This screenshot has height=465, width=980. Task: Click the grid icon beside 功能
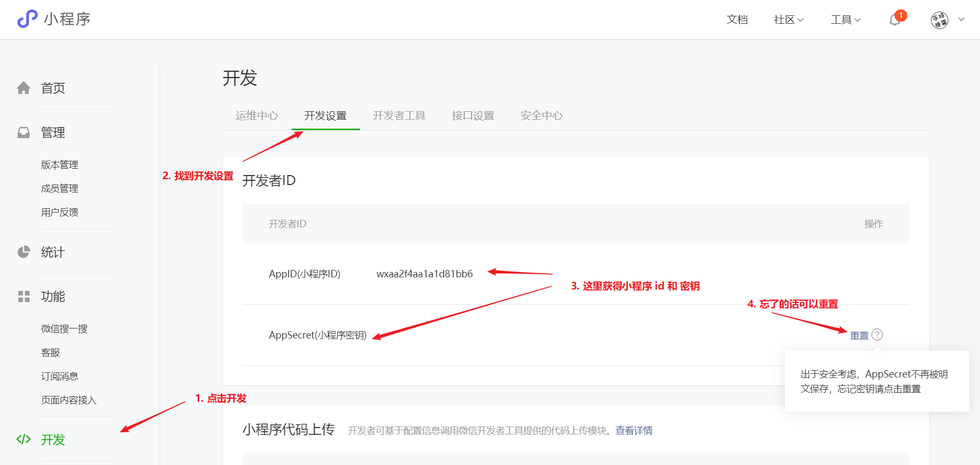(x=24, y=296)
